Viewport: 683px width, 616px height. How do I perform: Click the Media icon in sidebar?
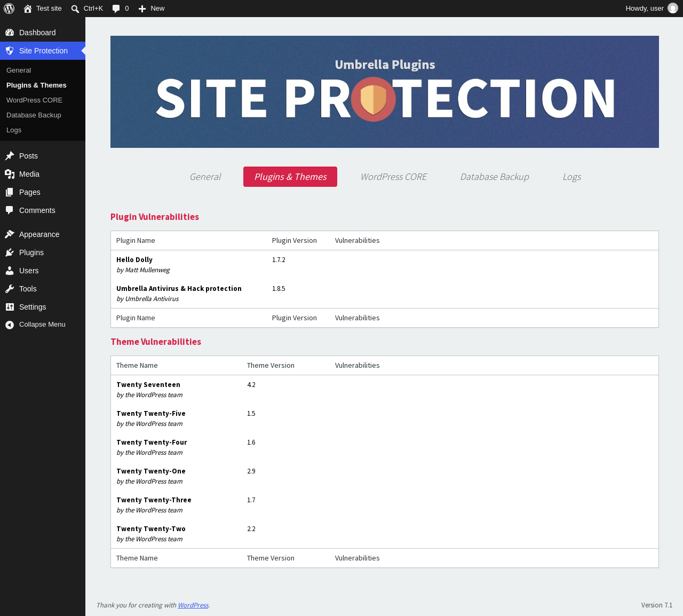click(10, 174)
